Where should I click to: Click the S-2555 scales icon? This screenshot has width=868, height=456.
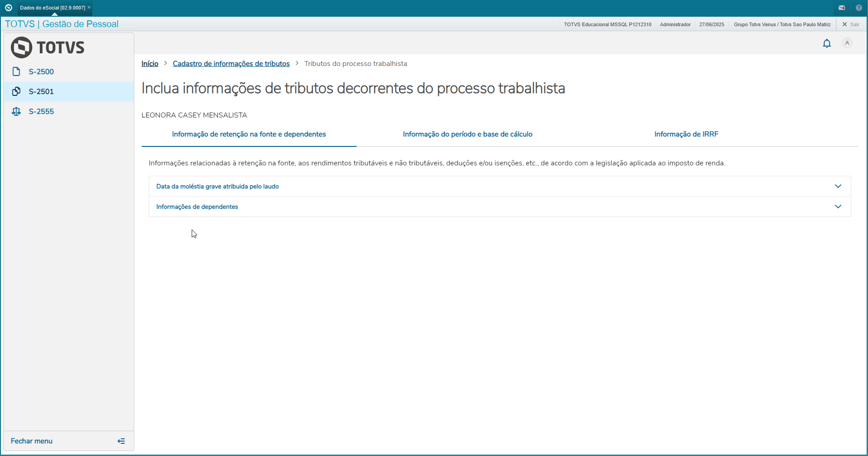point(16,111)
